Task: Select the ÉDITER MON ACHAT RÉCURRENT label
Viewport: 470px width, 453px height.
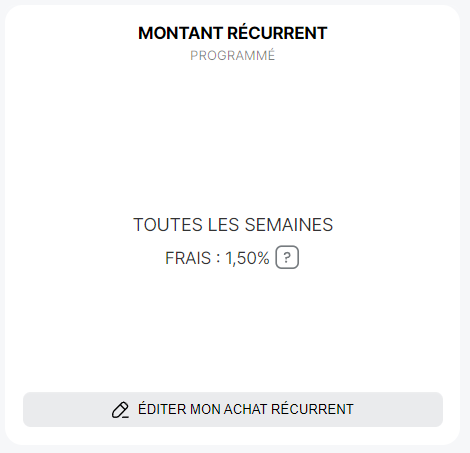Action: pos(246,409)
